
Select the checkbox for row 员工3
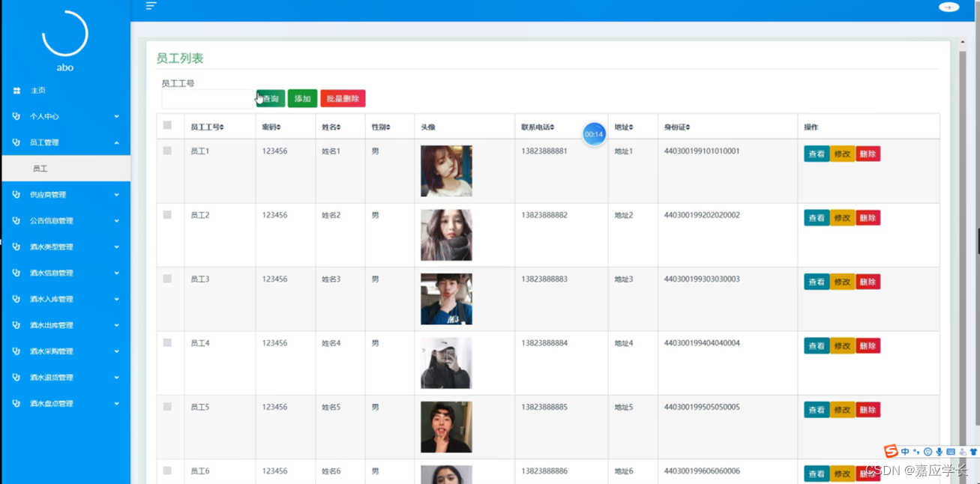(x=167, y=279)
